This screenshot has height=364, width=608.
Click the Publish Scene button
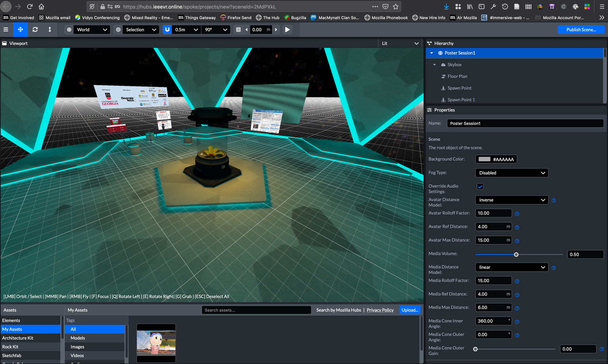click(x=581, y=29)
